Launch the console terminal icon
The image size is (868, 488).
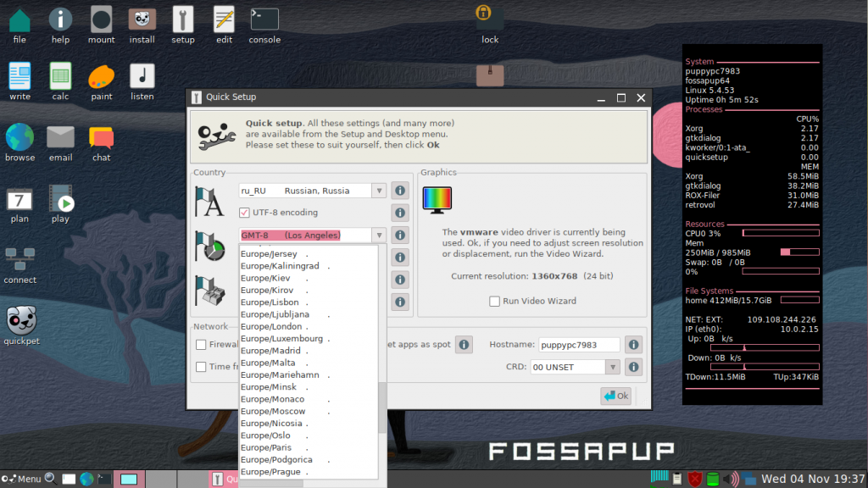coord(264,25)
